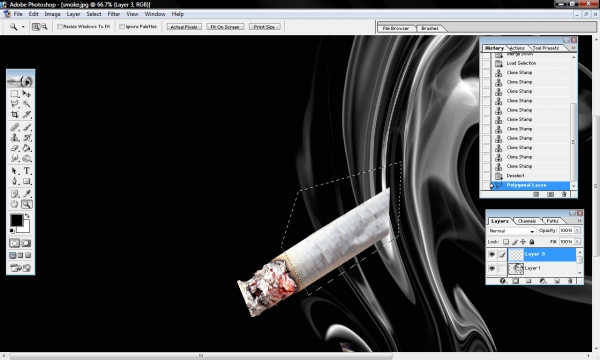The width and height of the screenshot is (600, 360).
Task: Open History panel flyout menu arrow
Action: tap(573, 48)
